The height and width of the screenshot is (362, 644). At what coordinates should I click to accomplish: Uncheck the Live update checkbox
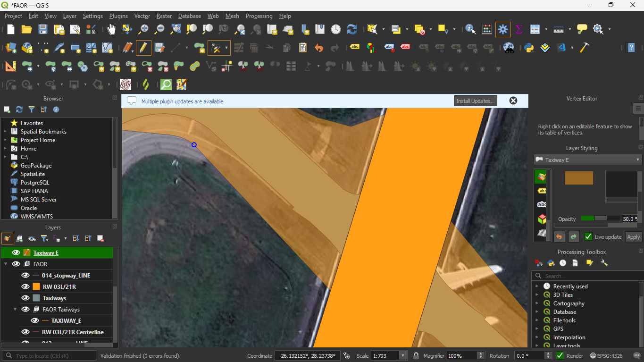(x=588, y=237)
